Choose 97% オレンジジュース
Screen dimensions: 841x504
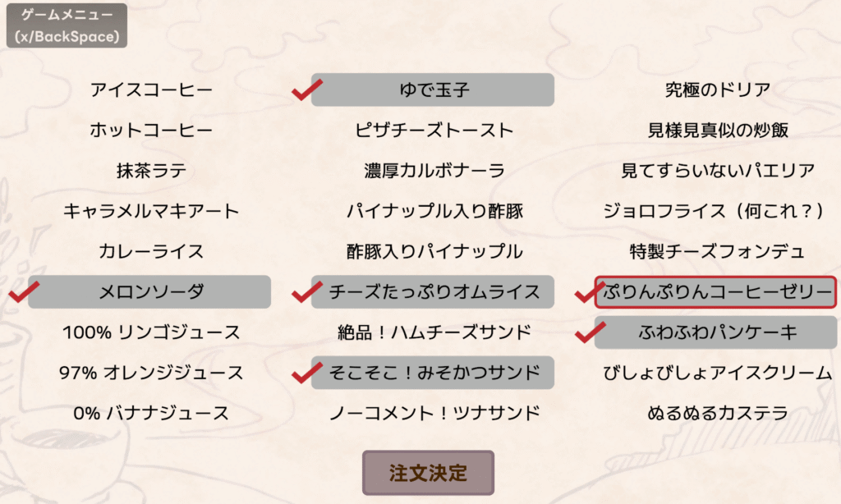click(148, 373)
